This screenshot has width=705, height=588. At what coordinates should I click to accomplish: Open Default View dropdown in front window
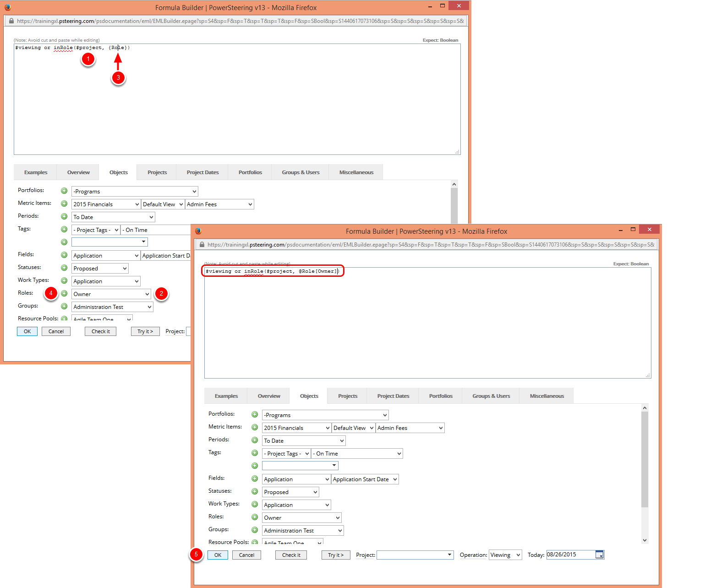tap(353, 428)
